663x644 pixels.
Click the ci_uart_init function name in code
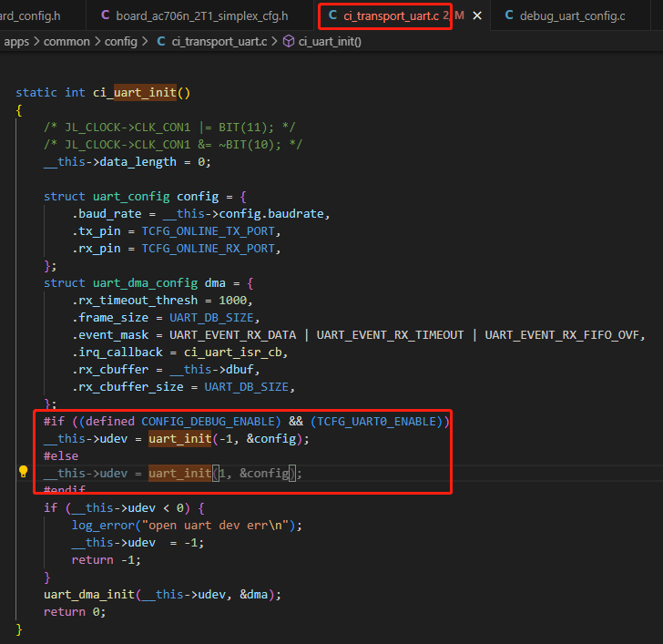(135, 93)
